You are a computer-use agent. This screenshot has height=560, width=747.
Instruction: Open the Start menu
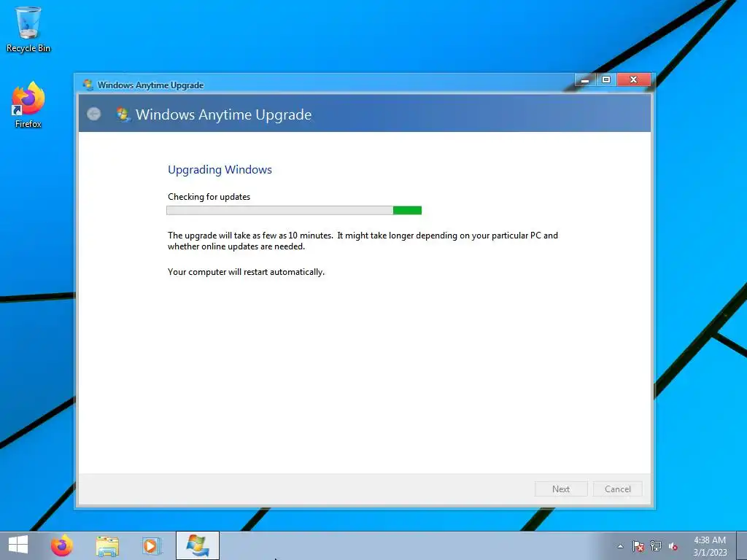click(18, 545)
